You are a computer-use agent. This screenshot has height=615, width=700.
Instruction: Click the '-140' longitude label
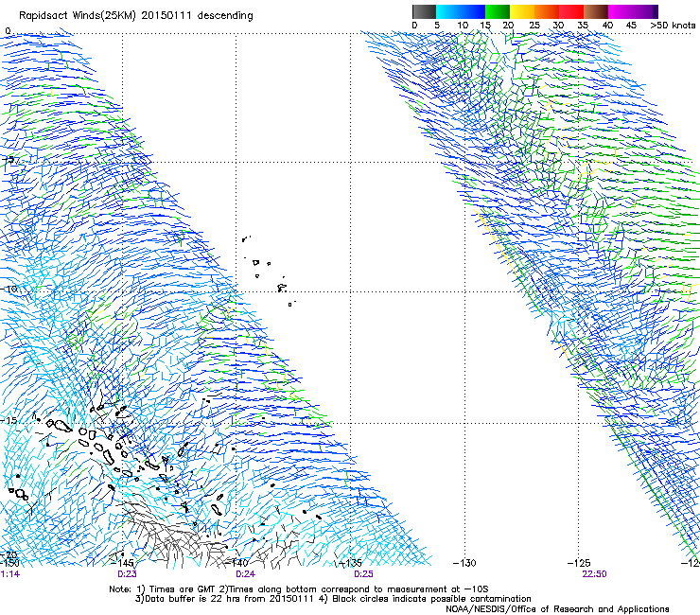click(236, 563)
